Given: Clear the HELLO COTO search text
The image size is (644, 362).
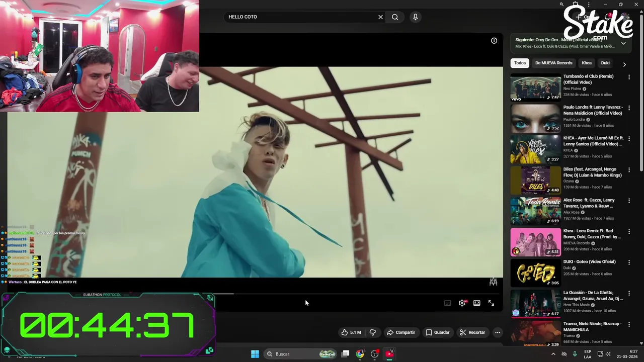Looking at the screenshot, I should point(380,17).
